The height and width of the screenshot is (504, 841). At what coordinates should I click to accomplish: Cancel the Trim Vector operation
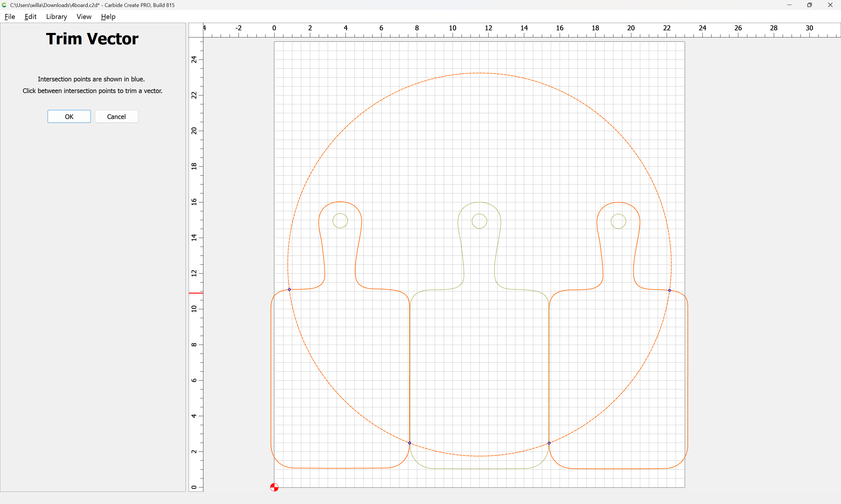(116, 116)
